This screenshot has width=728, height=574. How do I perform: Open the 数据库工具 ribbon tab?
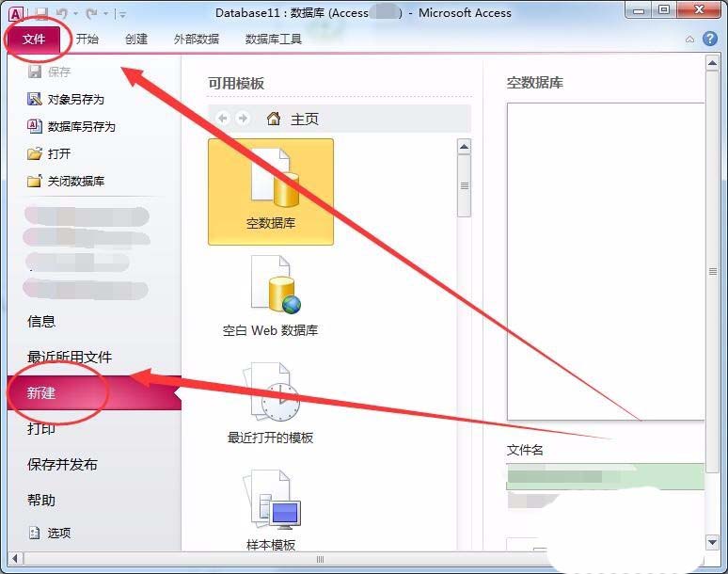click(x=274, y=39)
